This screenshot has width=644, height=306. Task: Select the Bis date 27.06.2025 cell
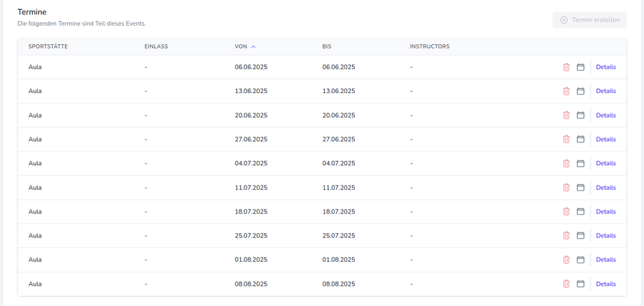(339, 139)
